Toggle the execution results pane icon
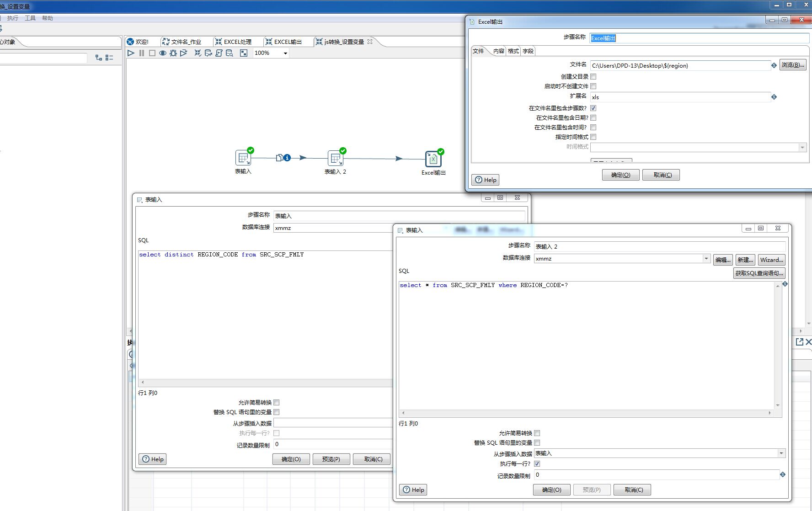This screenshot has width=812, height=511. click(x=244, y=53)
